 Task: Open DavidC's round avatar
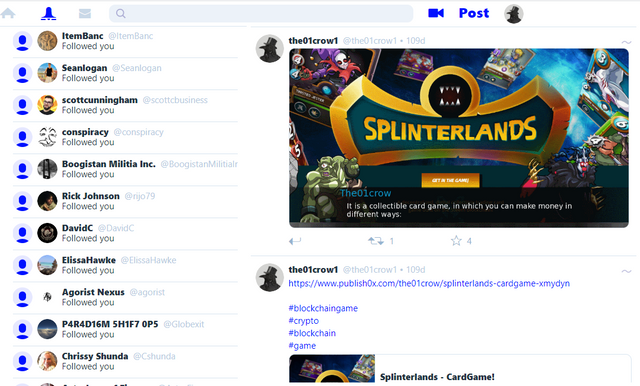[47, 233]
